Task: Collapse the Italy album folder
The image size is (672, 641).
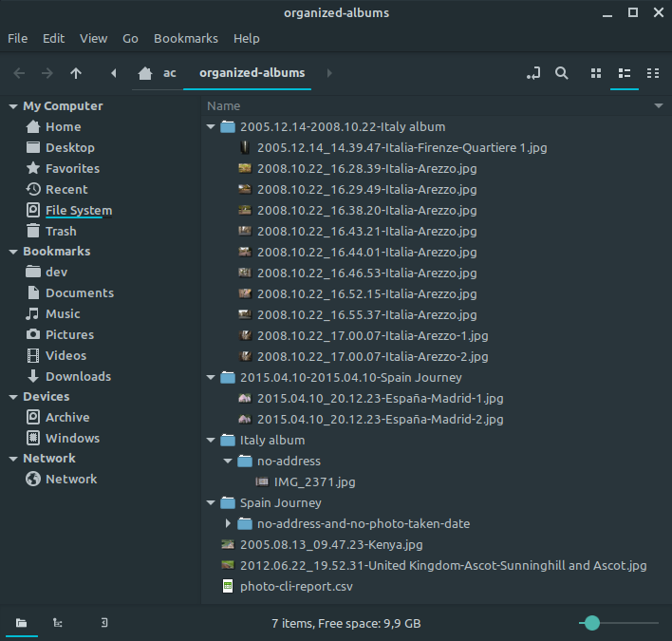Action: click(211, 441)
